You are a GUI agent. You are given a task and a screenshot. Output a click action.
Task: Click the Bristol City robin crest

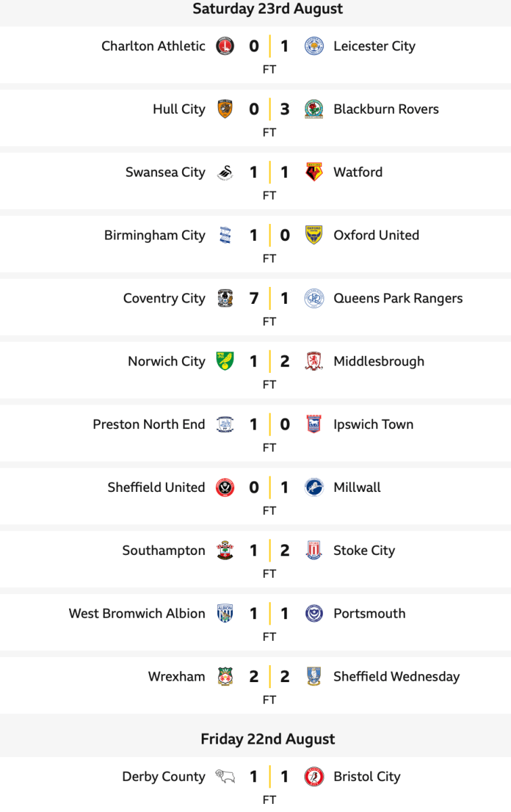[x=313, y=776]
